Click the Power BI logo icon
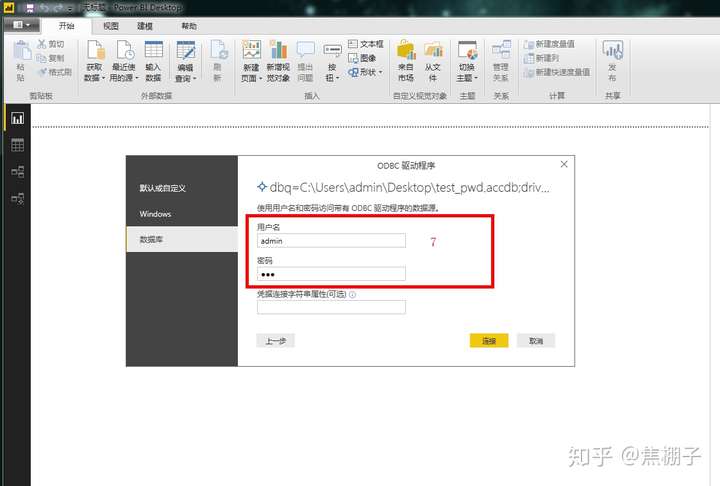Image resolution: width=720 pixels, height=486 pixels. point(9,7)
